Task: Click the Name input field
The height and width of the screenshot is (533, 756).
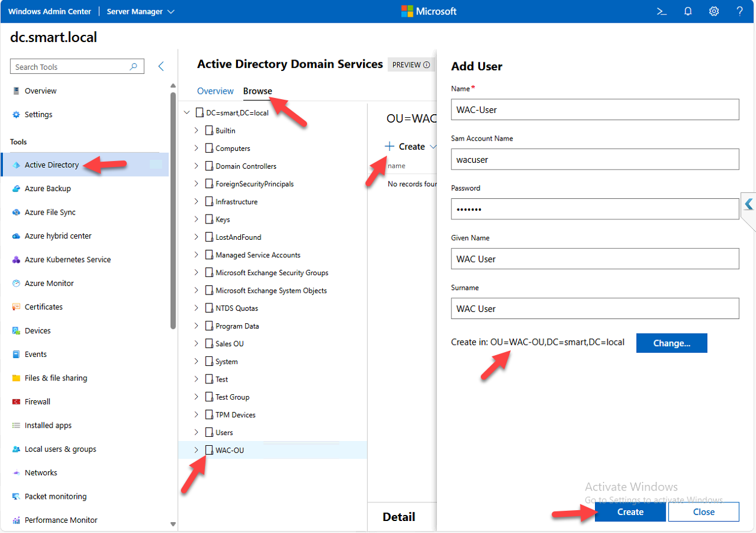Action: point(595,109)
